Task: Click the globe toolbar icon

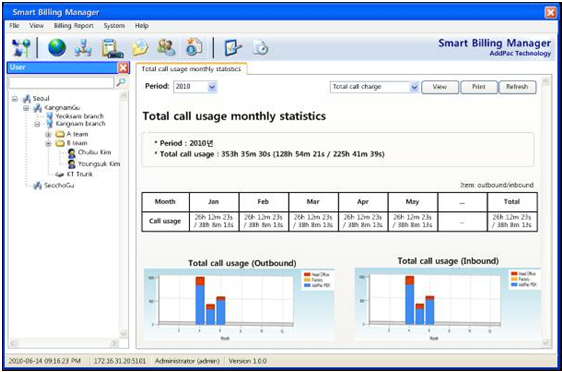Action: (57, 48)
